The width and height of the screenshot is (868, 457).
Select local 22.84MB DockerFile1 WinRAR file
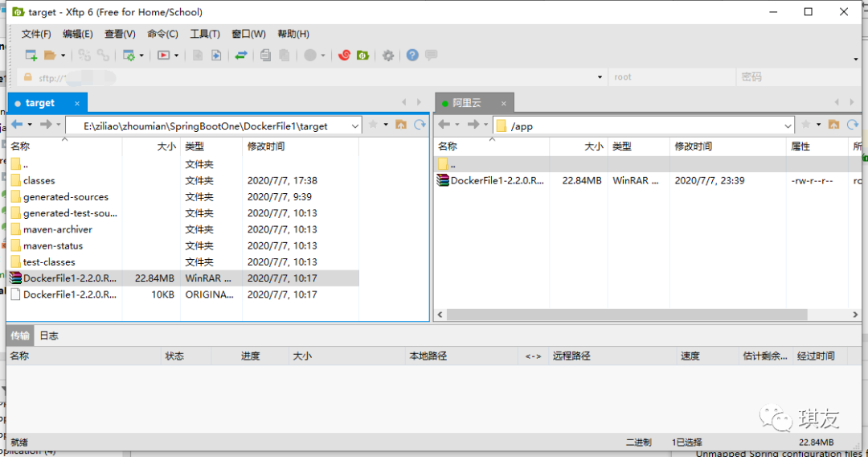(x=183, y=278)
